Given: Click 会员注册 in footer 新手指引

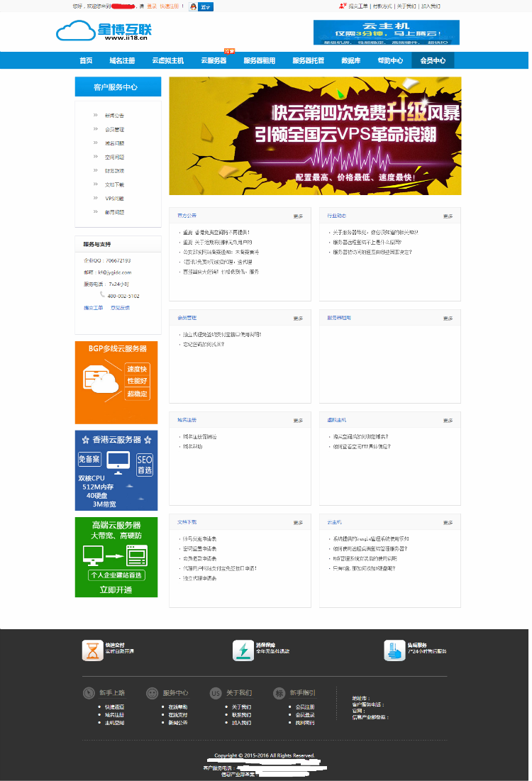Looking at the screenshot, I should click(305, 707).
